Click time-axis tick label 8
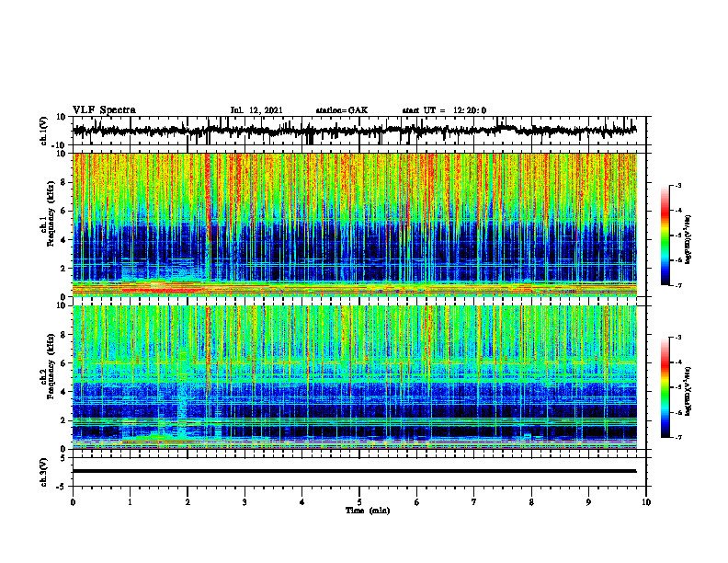The width and height of the screenshot is (728, 563). click(x=531, y=502)
